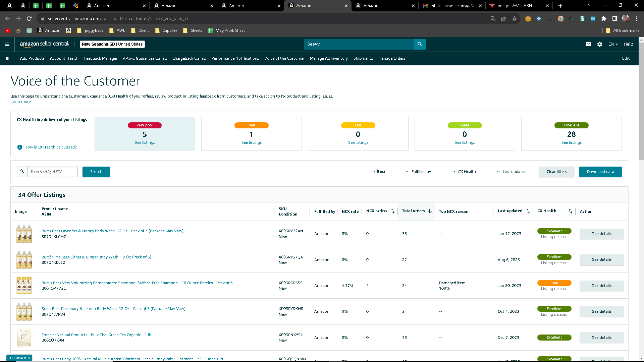
Task: See listings under Excellent
Action: (x=572, y=143)
